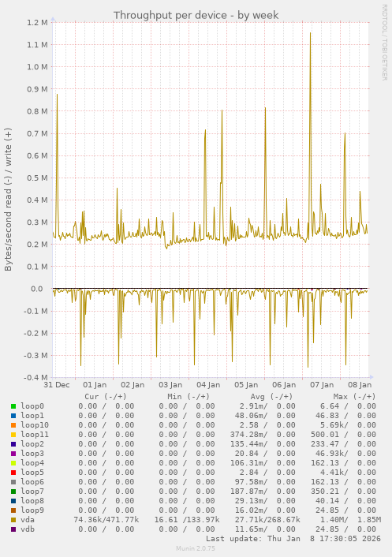Click the write spike peak at 31 Dec
392x557 pixels.
[57, 95]
